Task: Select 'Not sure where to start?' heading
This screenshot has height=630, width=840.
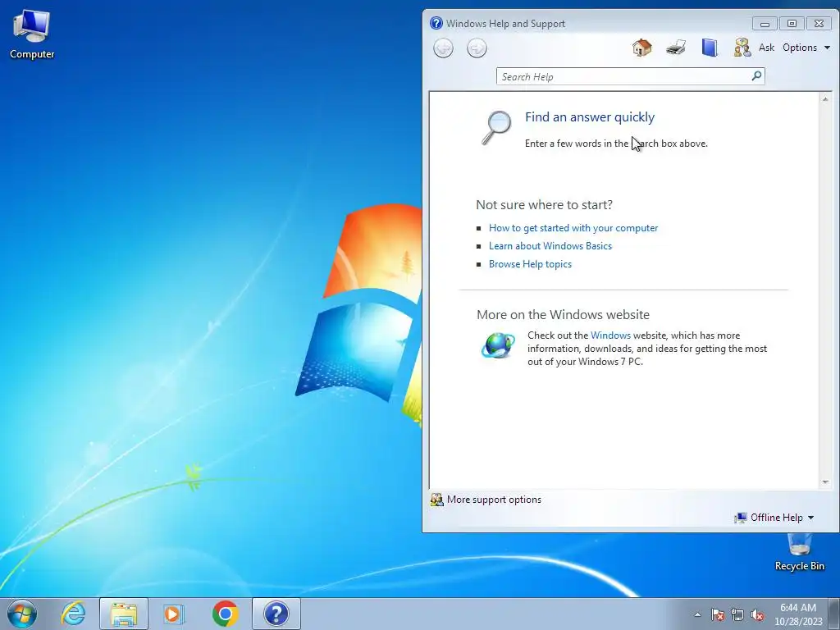Action: (x=545, y=204)
